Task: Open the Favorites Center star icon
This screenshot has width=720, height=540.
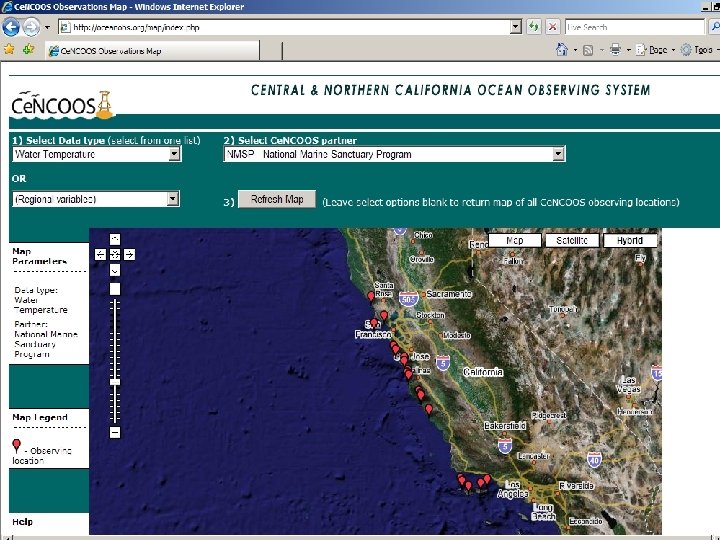Action: coord(9,50)
